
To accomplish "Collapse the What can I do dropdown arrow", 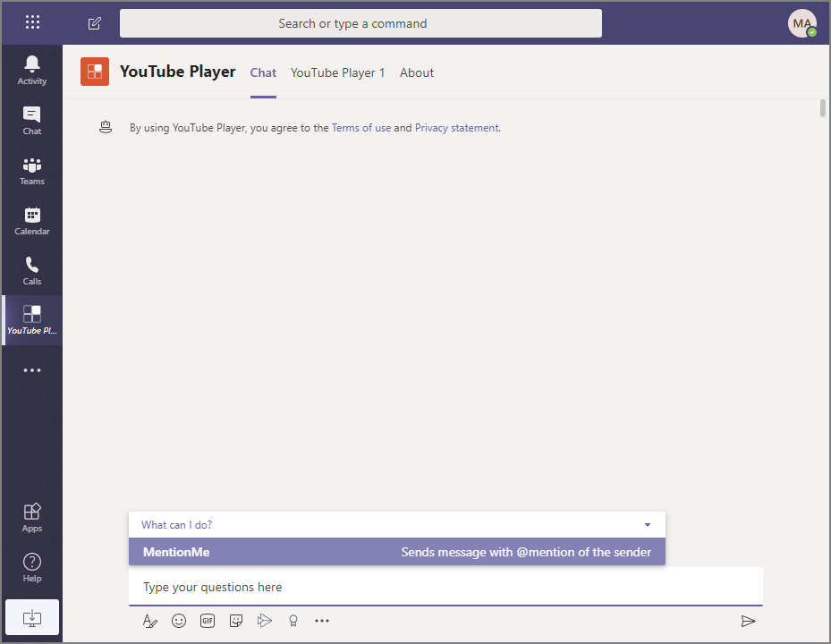I will [x=647, y=525].
